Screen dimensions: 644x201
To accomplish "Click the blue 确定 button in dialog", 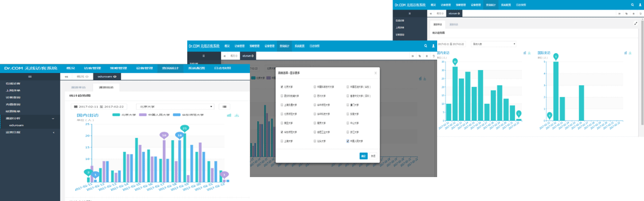I will [363, 156].
